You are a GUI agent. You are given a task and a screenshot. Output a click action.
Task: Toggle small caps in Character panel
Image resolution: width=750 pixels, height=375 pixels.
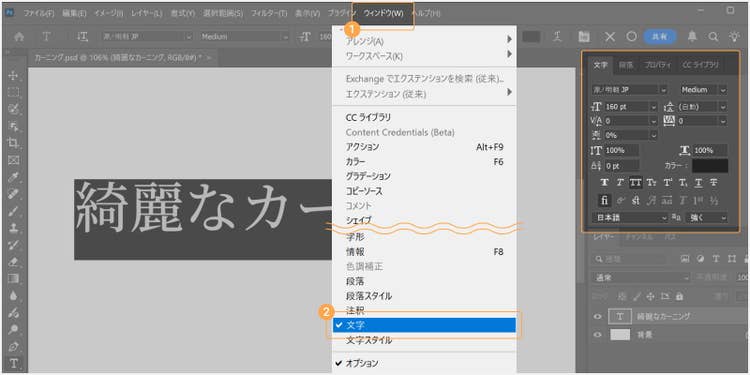click(651, 182)
